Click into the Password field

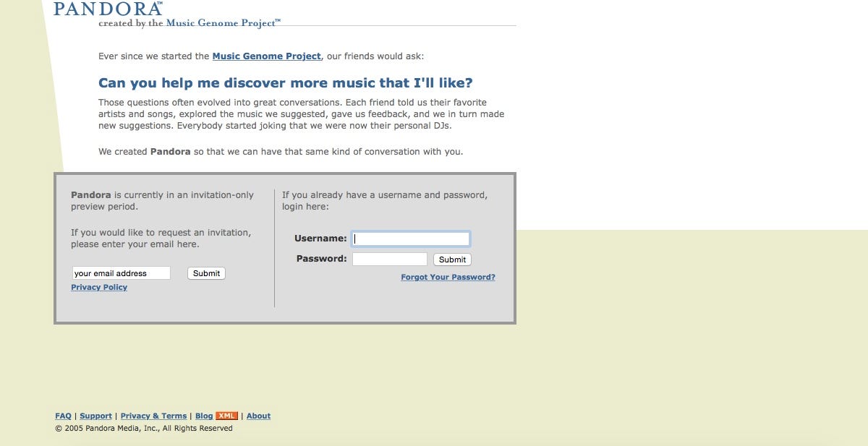[390, 259]
